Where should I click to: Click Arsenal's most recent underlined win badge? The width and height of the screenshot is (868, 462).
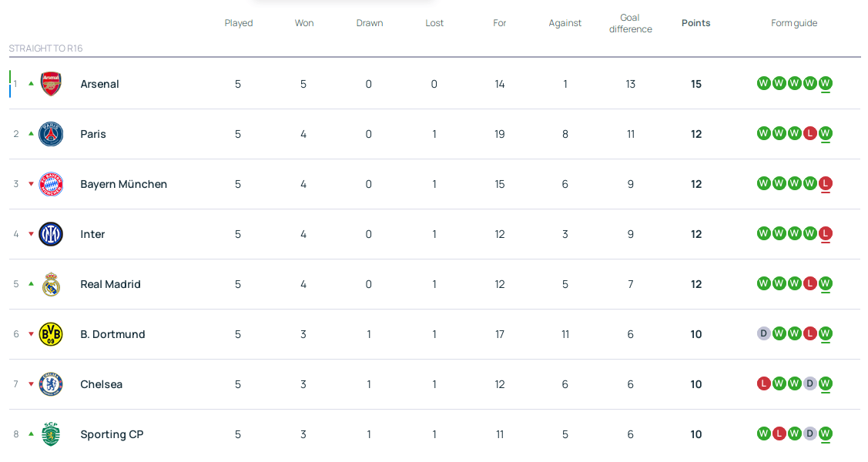(x=825, y=83)
